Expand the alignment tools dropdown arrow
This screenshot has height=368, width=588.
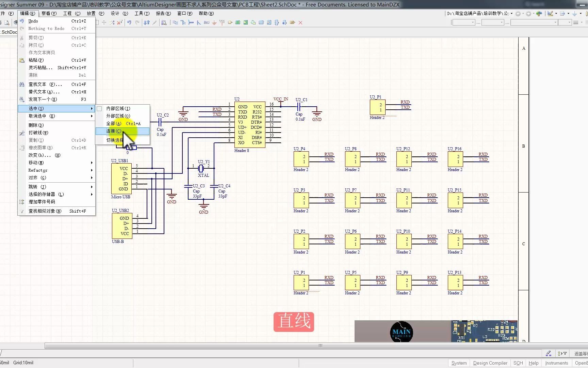pos(568,14)
